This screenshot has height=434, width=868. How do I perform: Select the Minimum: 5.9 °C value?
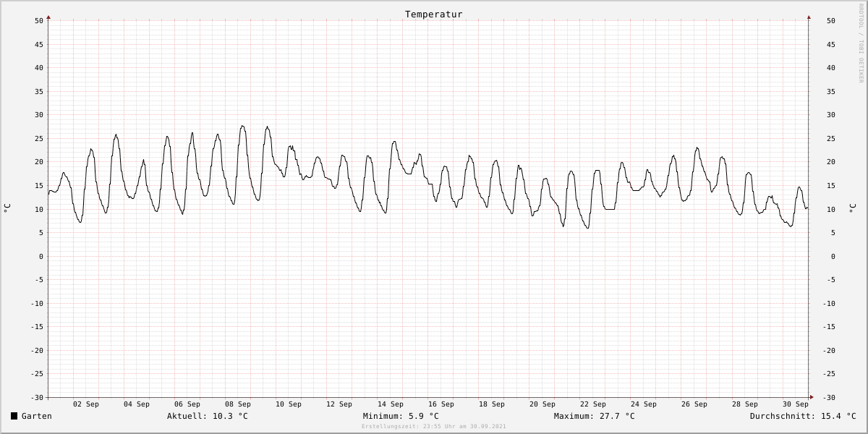[401, 416]
